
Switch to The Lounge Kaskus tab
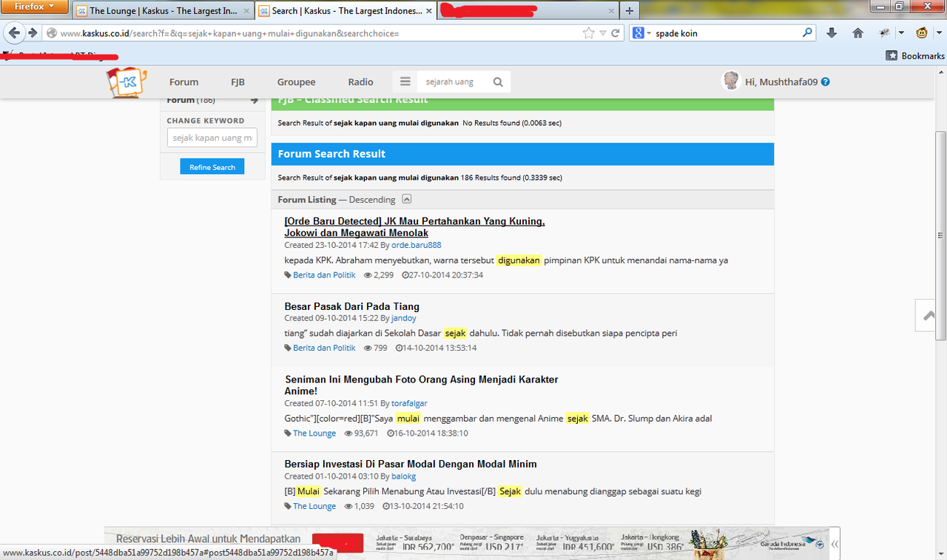coord(163,11)
